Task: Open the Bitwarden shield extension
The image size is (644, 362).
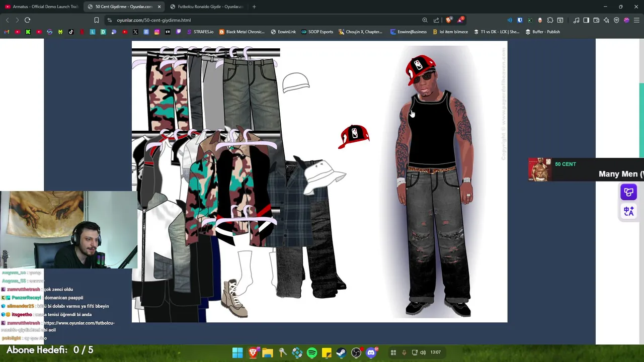Action: (x=520, y=20)
